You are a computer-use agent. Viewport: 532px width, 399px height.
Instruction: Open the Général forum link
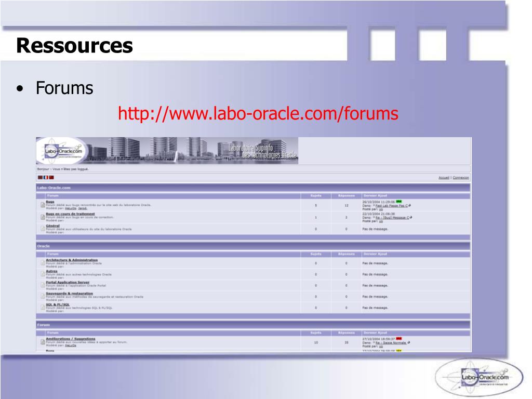(52, 225)
